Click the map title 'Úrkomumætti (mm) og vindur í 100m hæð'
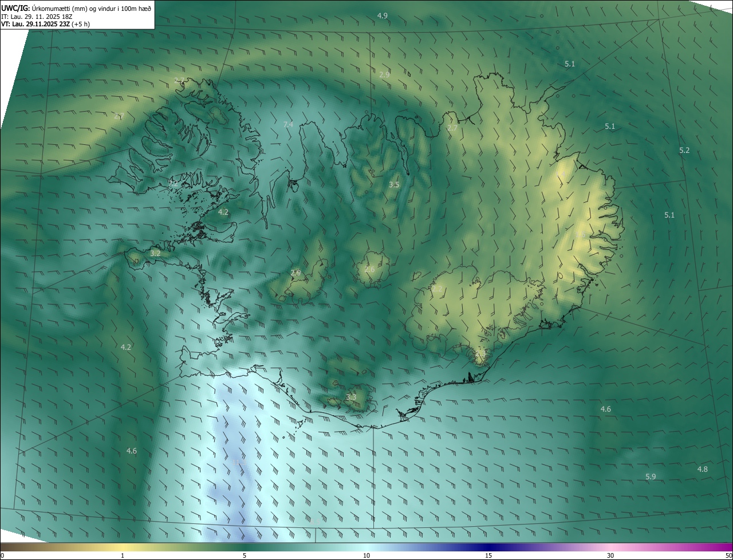Screen dimensions: 733x560 pos(92,8)
